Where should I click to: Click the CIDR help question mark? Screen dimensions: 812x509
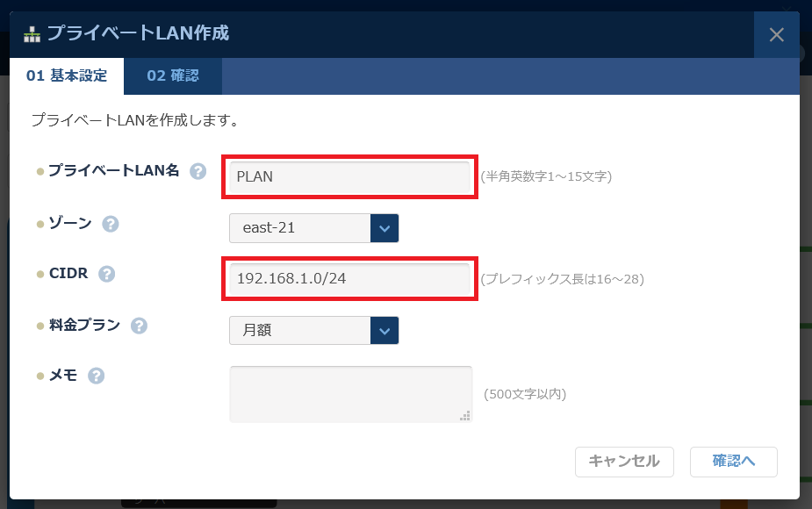point(106,275)
